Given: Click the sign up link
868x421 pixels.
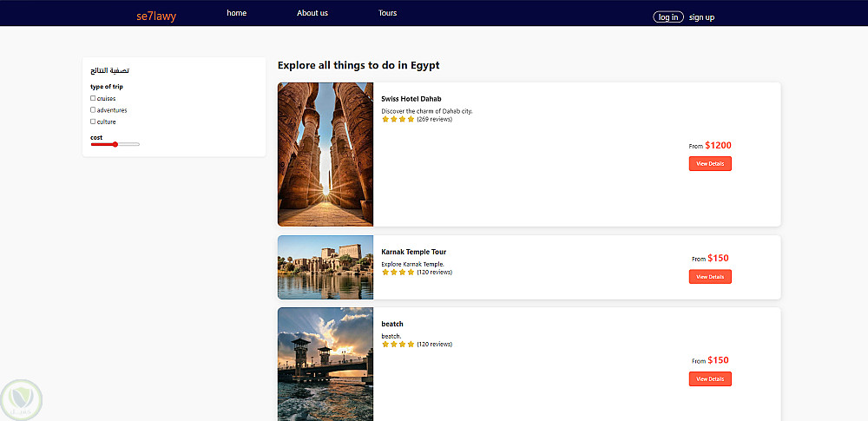Looking at the screenshot, I should click(x=701, y=17).
